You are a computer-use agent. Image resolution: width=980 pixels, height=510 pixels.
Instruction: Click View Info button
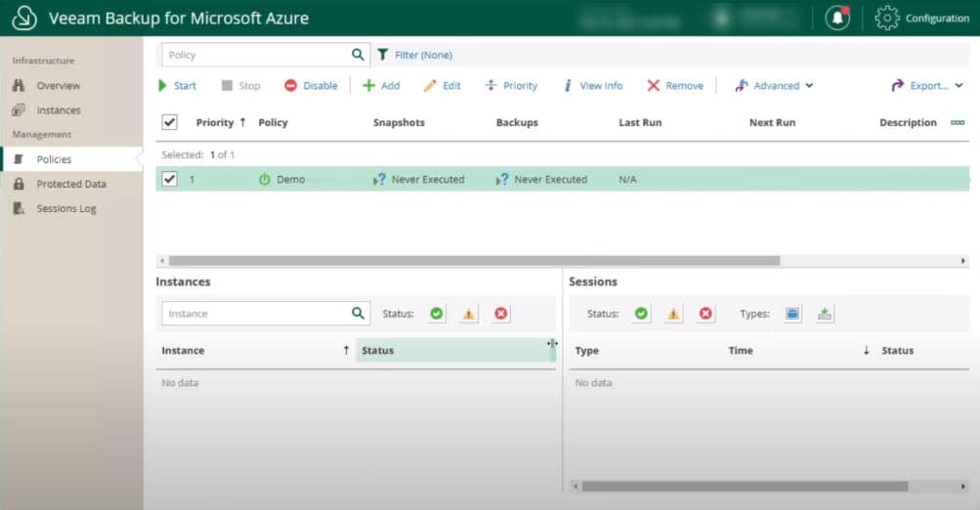(593, 86)
